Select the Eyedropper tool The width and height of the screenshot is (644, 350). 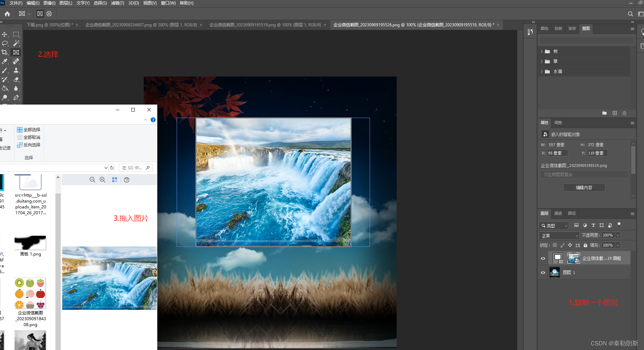coord(5,61)
